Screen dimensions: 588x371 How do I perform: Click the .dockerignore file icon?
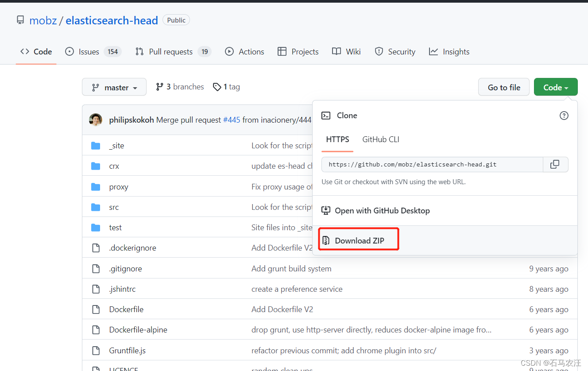(x=96, y=248)
